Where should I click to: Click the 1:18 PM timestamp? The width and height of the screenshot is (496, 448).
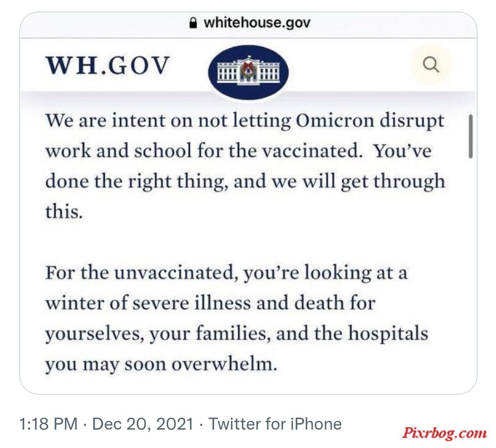(48, 424)
